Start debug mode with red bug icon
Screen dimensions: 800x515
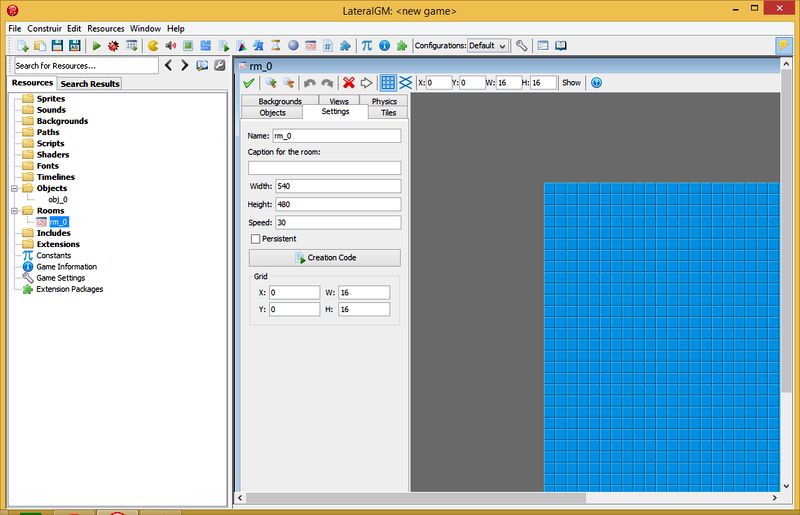tap(113, 46)
